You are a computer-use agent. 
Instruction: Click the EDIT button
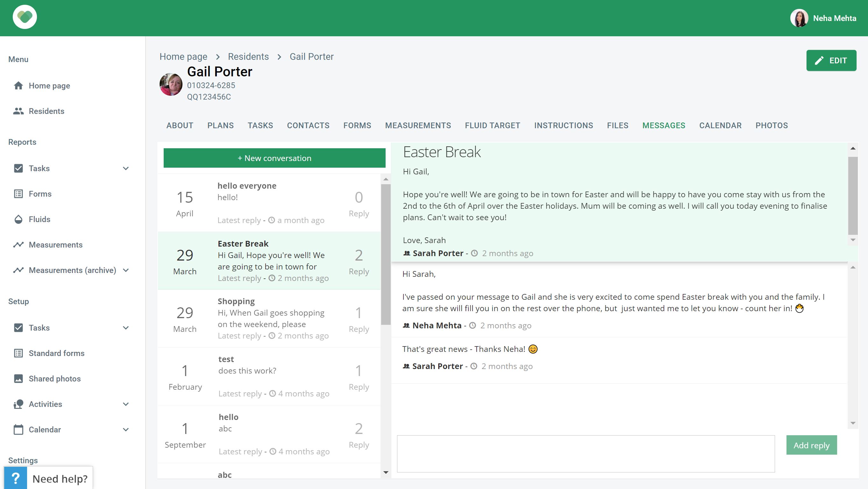point(831,61)
